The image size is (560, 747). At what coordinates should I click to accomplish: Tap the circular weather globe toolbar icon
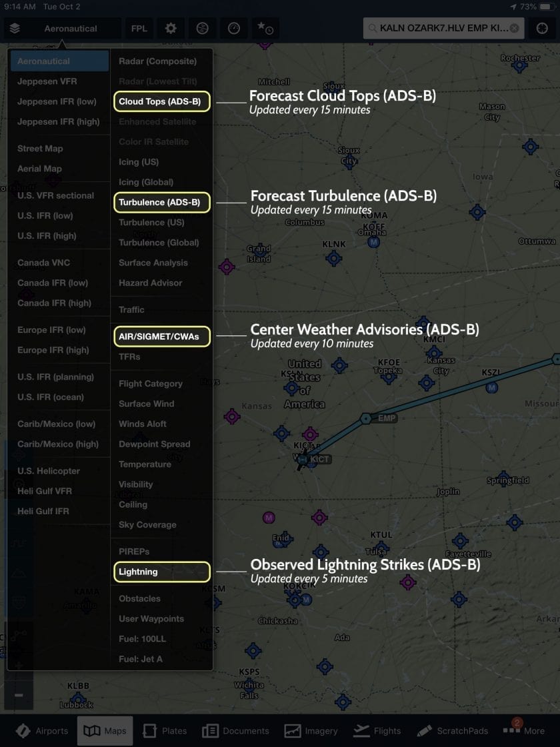(x=201, y=28)
